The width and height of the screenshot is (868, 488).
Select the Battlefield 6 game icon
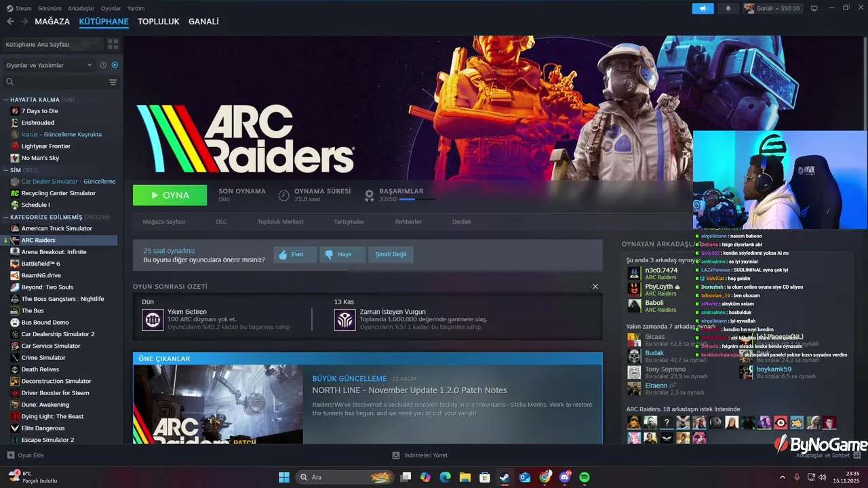15,264
